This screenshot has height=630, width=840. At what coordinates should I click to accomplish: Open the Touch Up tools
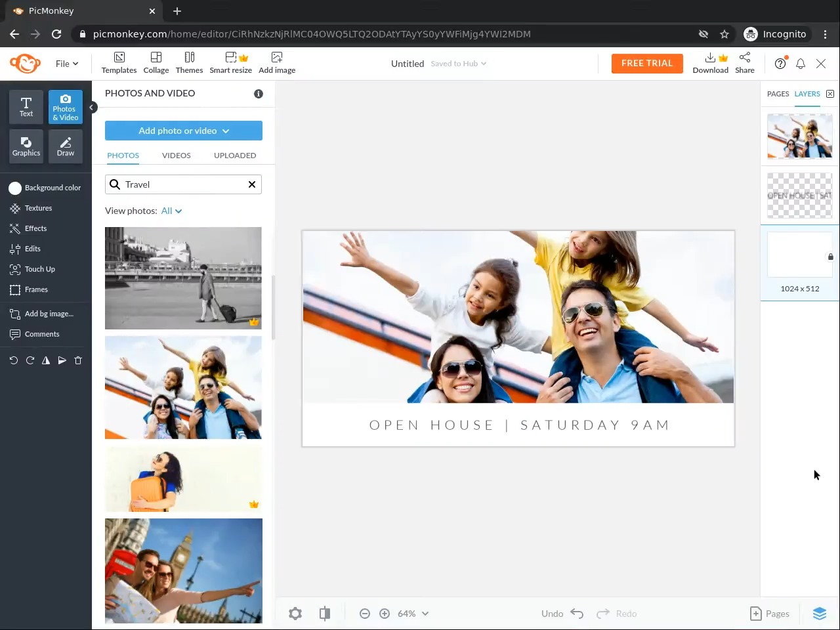click(39, 269)
